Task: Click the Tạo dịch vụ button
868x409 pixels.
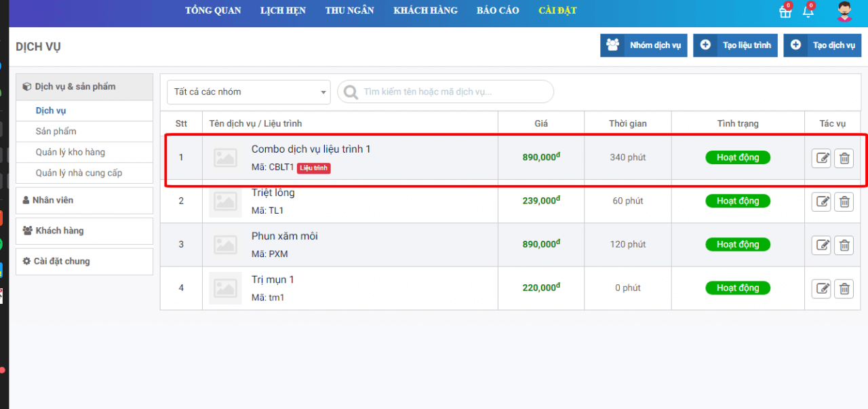Action: point(823,45)
